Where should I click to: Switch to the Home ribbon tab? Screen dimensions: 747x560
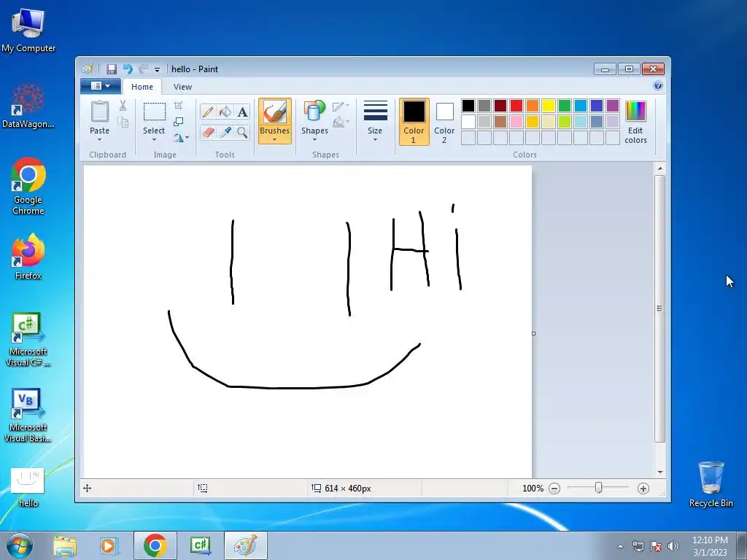tap(142, 87)
